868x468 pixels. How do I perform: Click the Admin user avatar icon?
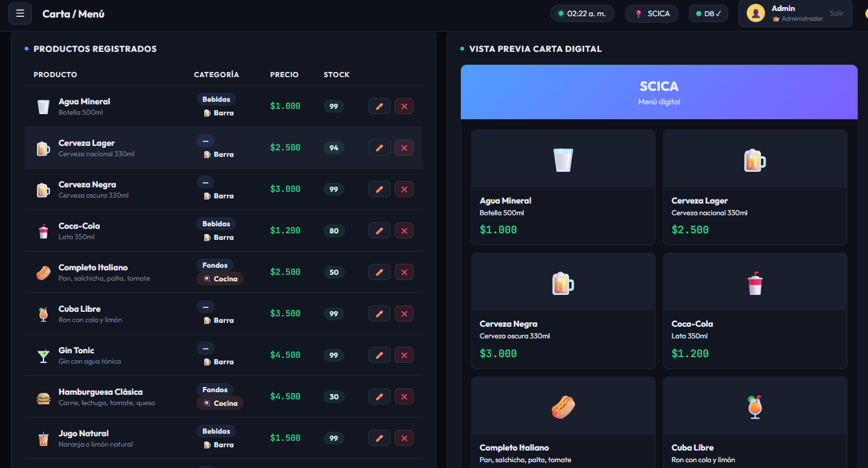click(x=755, y=13)
